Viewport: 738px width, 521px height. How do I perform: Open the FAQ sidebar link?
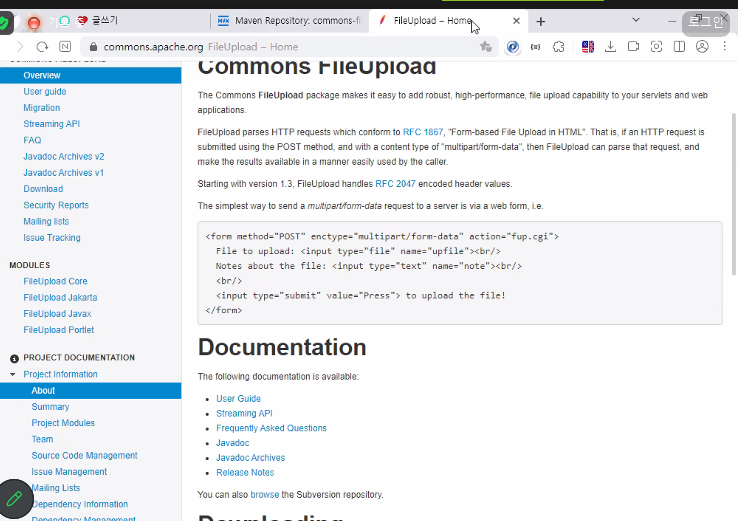point(32,140)
